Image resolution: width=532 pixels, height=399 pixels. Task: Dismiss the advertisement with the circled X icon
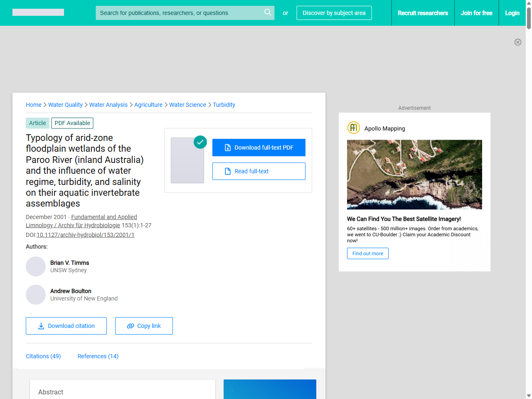pyautogui.click(x=518, y=42)
